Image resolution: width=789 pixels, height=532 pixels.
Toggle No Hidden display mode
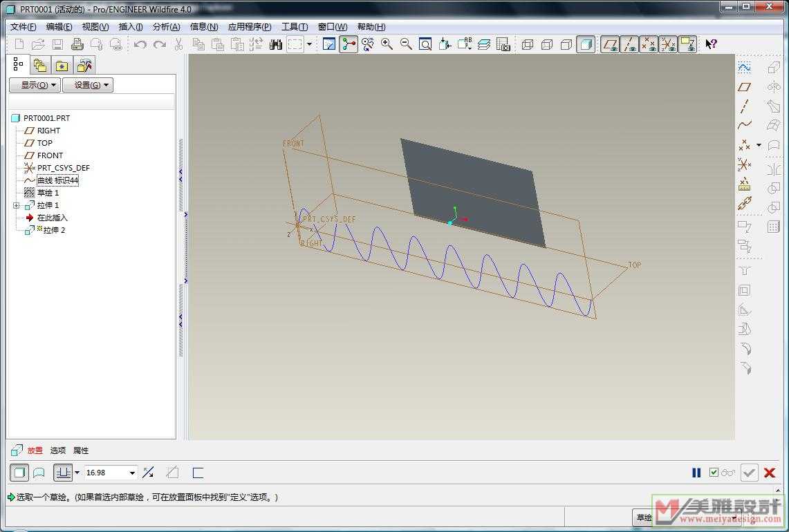[566, 44]
